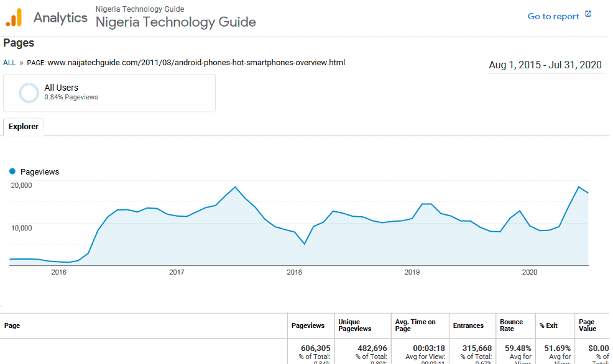Image resolution: width=613 pixels, height=364 pixels.
Task: Click the 2020 peak point on the chart
Action: 579,187
